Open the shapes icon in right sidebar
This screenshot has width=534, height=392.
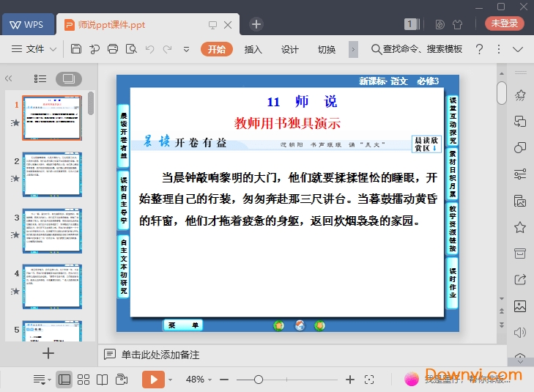click(x=519, y=147)
